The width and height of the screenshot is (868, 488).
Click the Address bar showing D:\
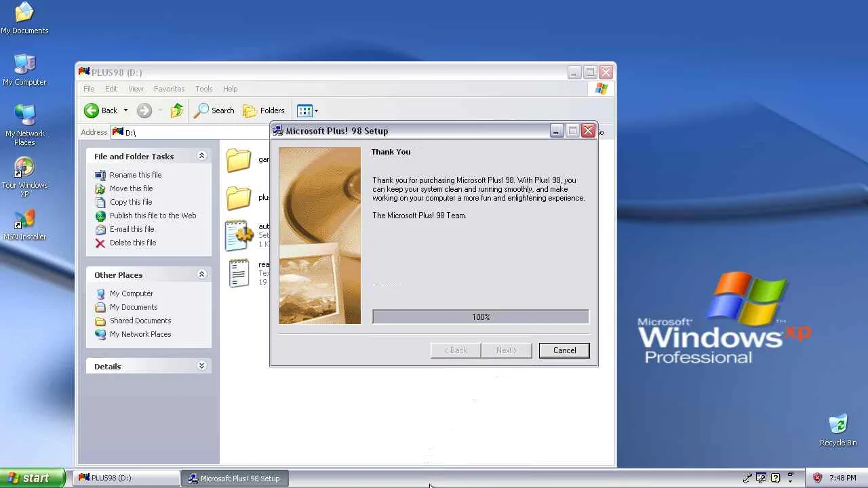tap(190, 132)
